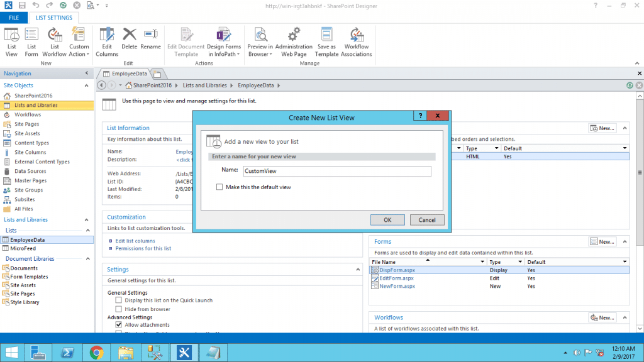Image resolution: width=644 pixels, height=362 pixels.
Task: Collapse the Settings section
Action: coord(358,270)
